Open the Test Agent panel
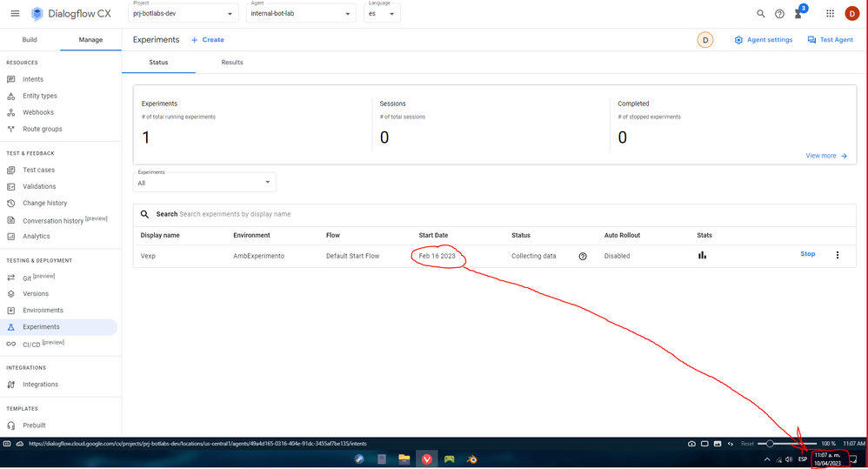Viewport: 868px width, 469px height. (831, 40)
